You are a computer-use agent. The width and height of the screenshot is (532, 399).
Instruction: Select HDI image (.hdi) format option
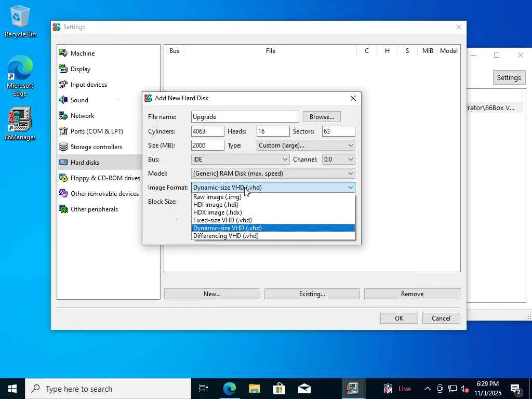(x=273, y=205)
